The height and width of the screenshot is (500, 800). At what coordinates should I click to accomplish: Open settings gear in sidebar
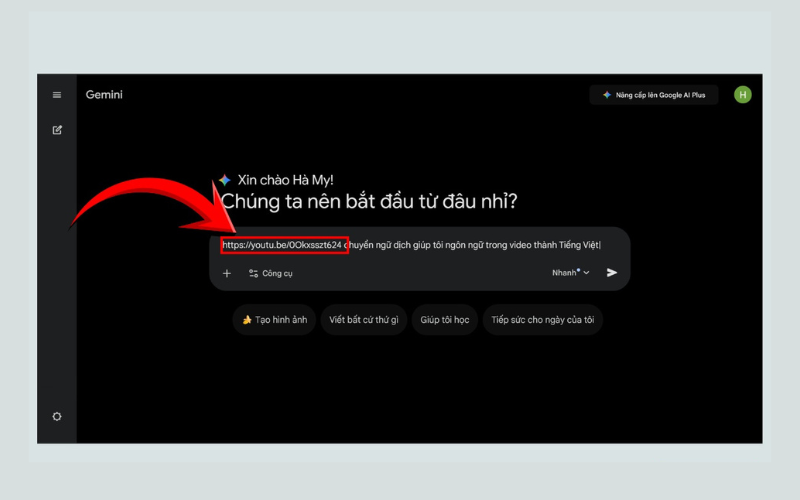(x=57, y=416)
